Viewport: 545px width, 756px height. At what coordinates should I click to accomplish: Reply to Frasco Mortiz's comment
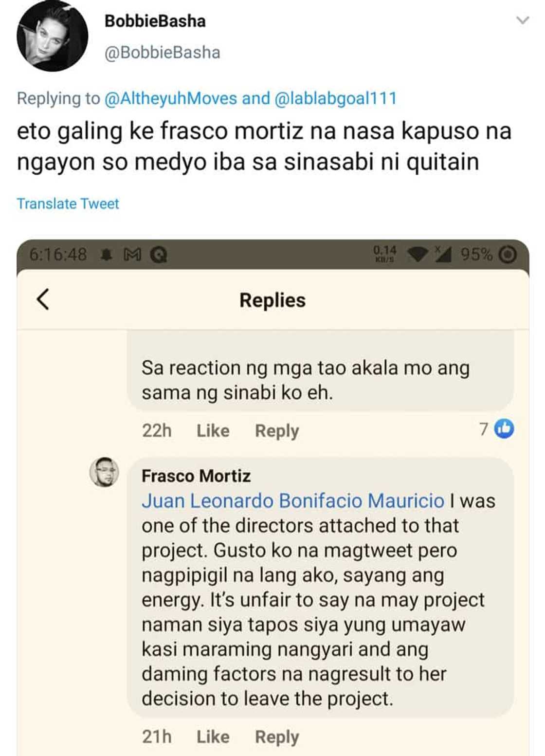[x=277, y=737]
